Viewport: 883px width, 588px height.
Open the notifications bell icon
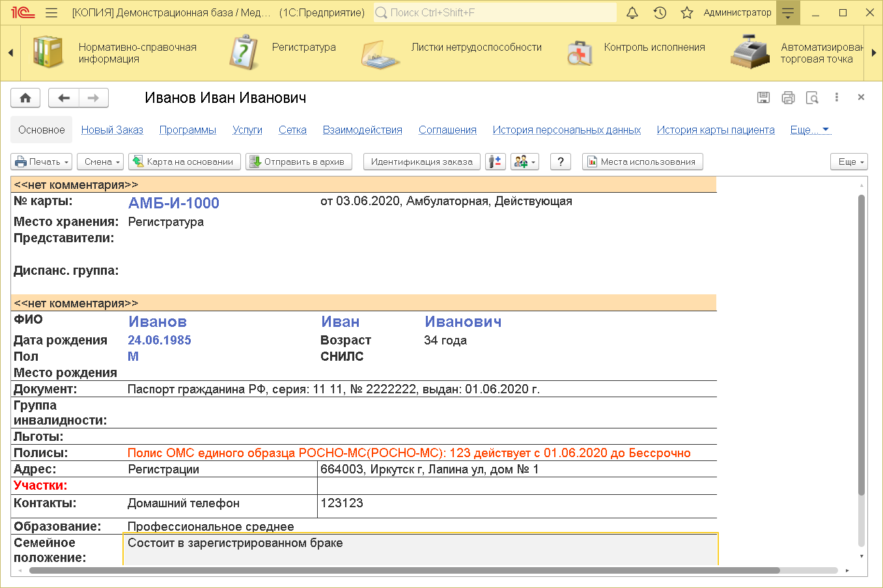[632, 12]
